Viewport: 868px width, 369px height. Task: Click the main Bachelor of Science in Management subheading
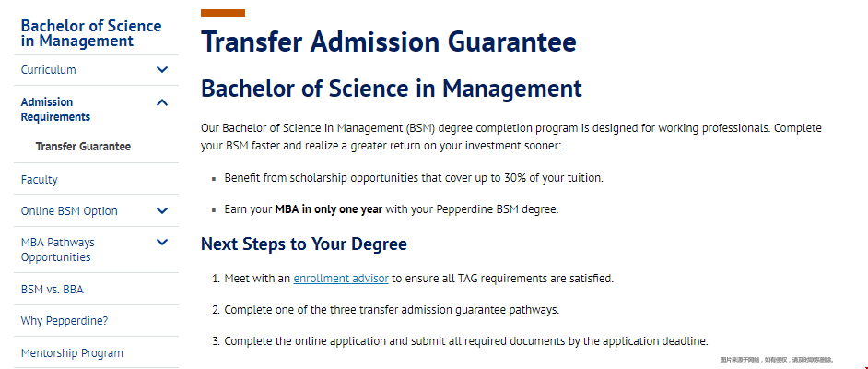(392, 89)
